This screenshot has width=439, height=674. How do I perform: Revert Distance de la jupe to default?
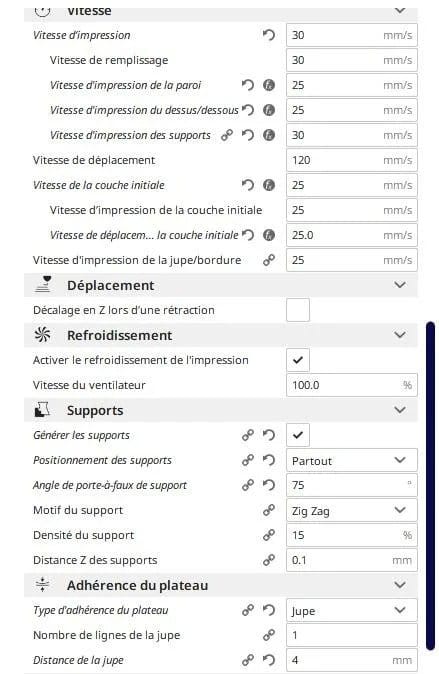(x=269, y=660)
